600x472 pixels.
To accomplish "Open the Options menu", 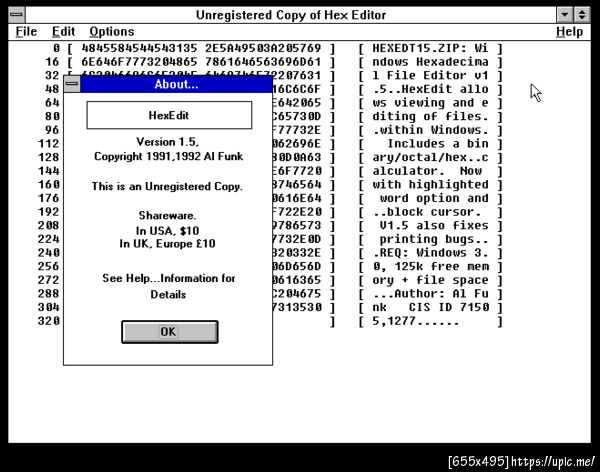I will tap(112, 31).
